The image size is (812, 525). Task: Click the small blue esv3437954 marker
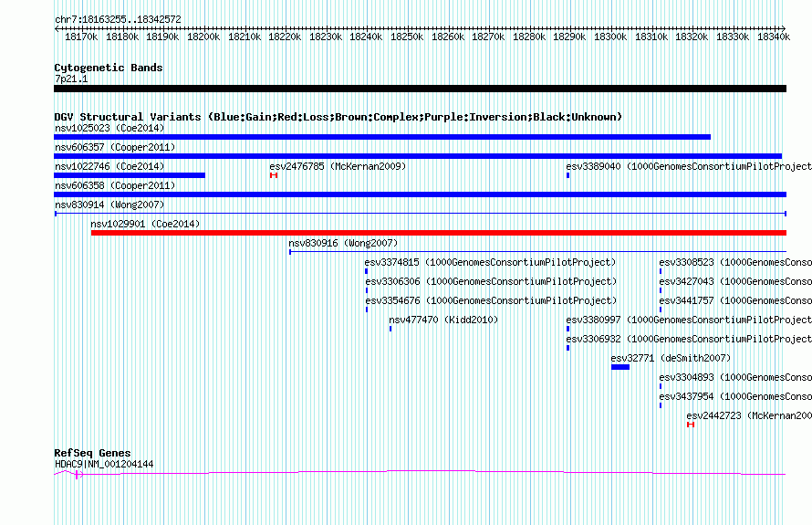[x=661, y=405]
